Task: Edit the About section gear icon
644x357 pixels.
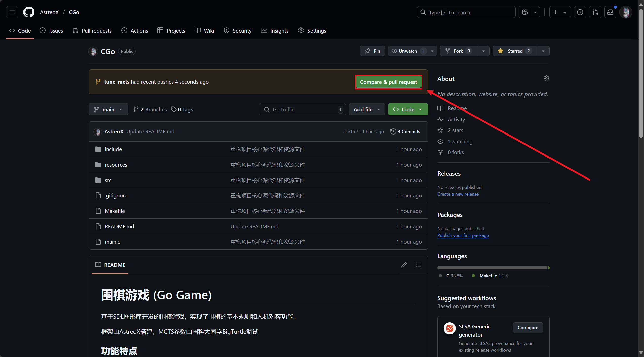Action: click(x=546, y=78)
